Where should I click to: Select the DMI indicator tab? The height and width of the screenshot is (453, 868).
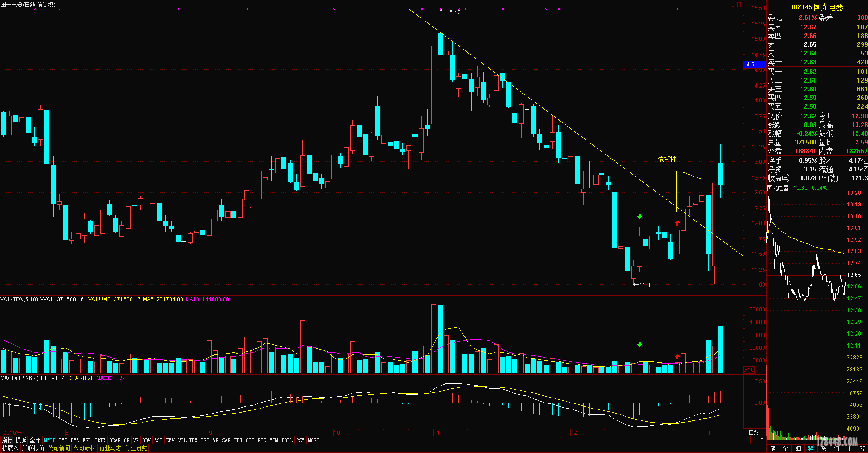pyautogui.click(x=63, y=440)
